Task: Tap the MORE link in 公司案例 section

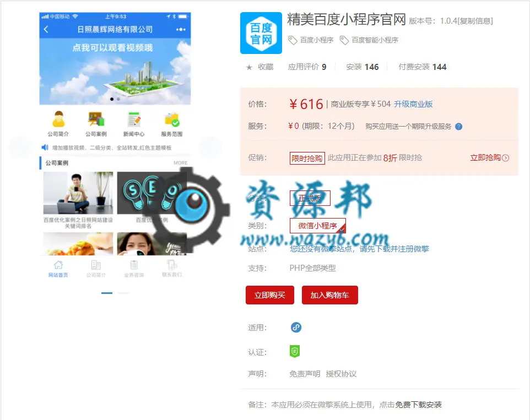Action: (x=181, y=163)
